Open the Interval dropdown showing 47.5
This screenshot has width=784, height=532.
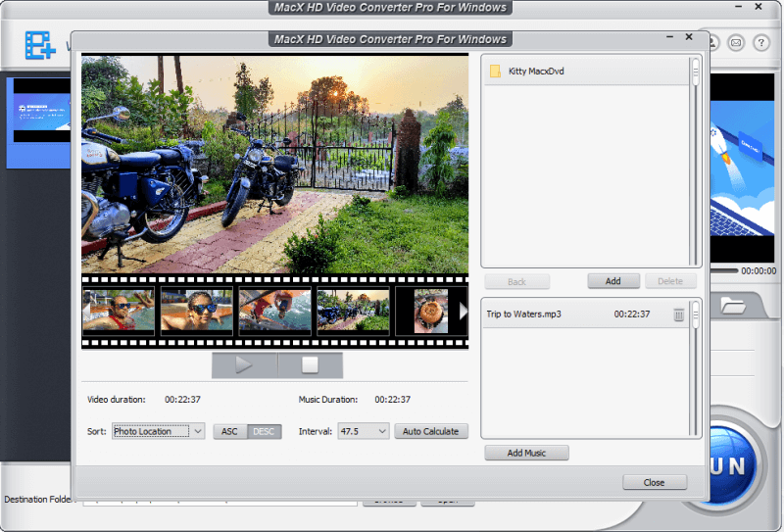point(364,431)
